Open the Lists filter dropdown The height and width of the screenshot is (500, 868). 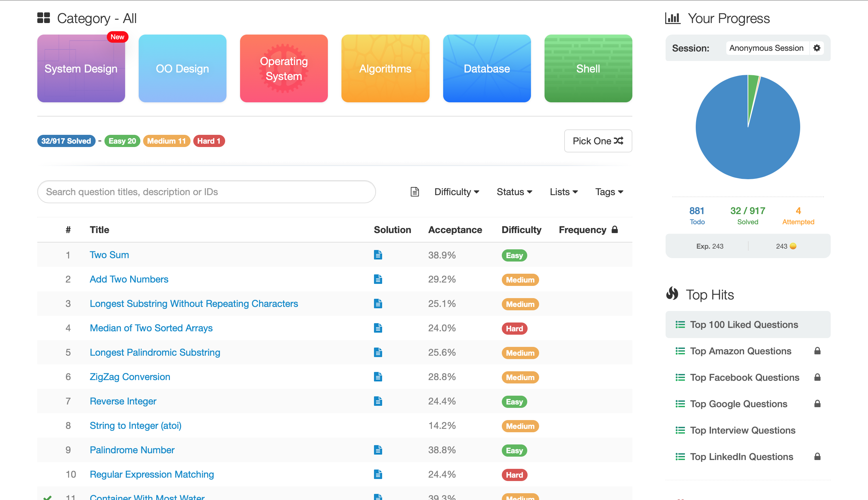click(564, 192)
